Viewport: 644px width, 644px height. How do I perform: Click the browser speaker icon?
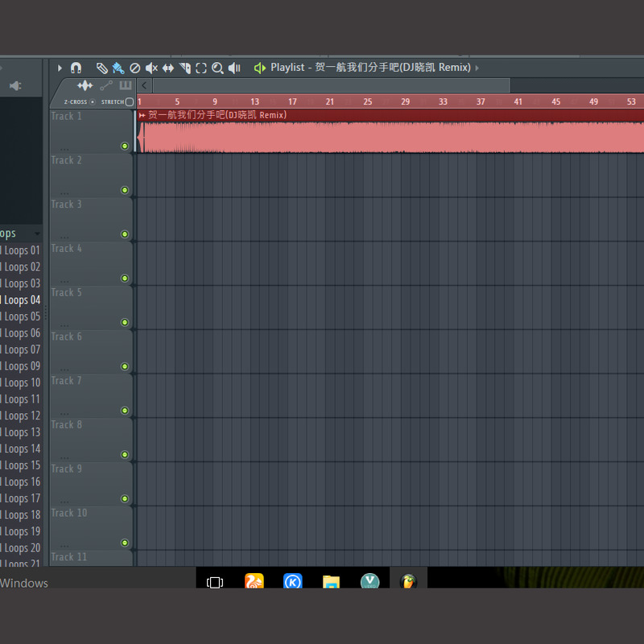15,86
